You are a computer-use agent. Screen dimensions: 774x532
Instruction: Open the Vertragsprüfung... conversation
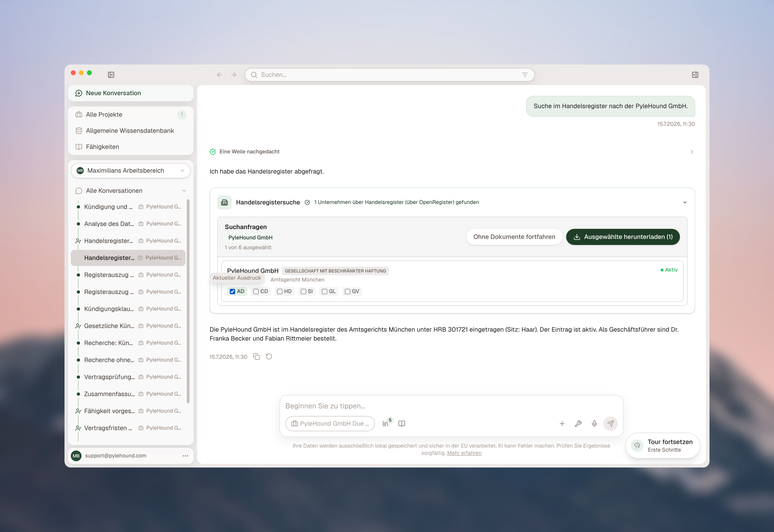[x=128, y=377]
